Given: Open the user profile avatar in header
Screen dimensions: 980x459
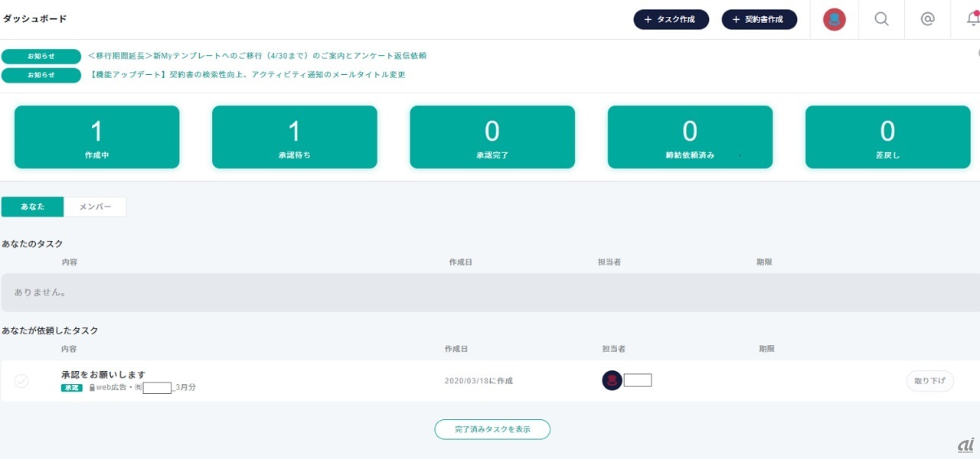Looking at the screenshot, I should click(834, 20).
